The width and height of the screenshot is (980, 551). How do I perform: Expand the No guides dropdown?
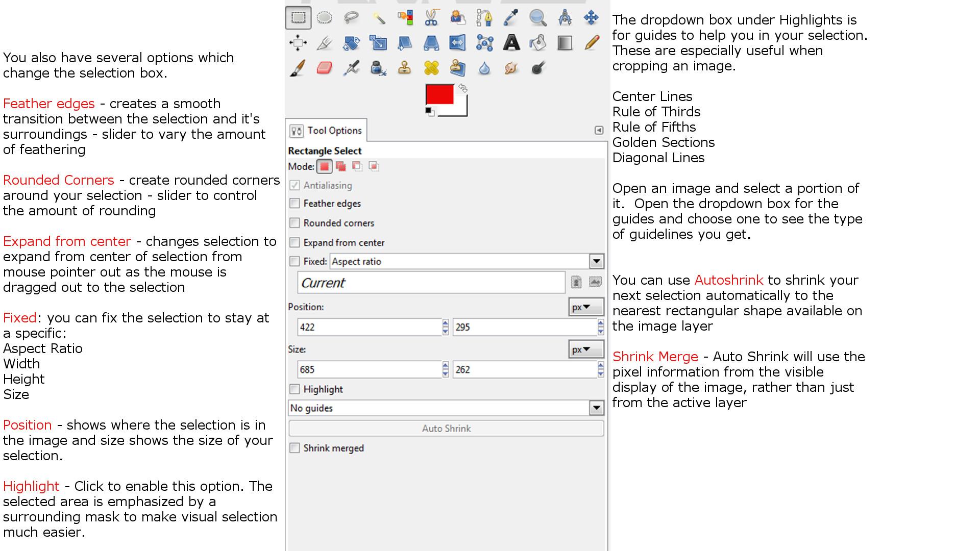[596, 408]
